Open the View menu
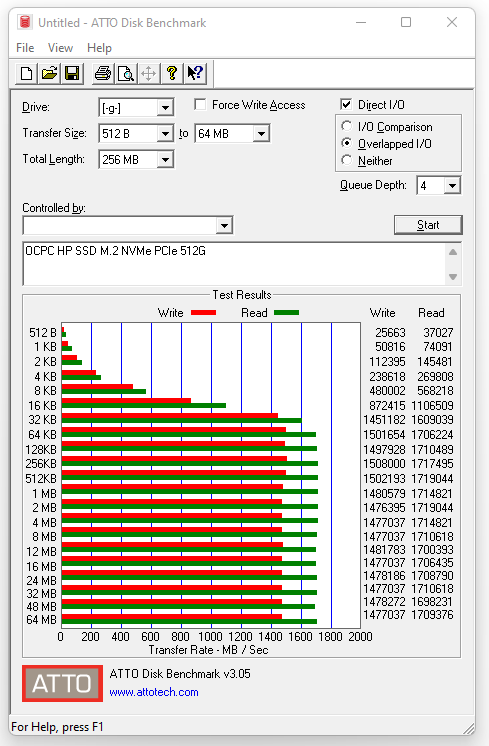This screenshot has height=746, width=489. (x=60, y=48)
